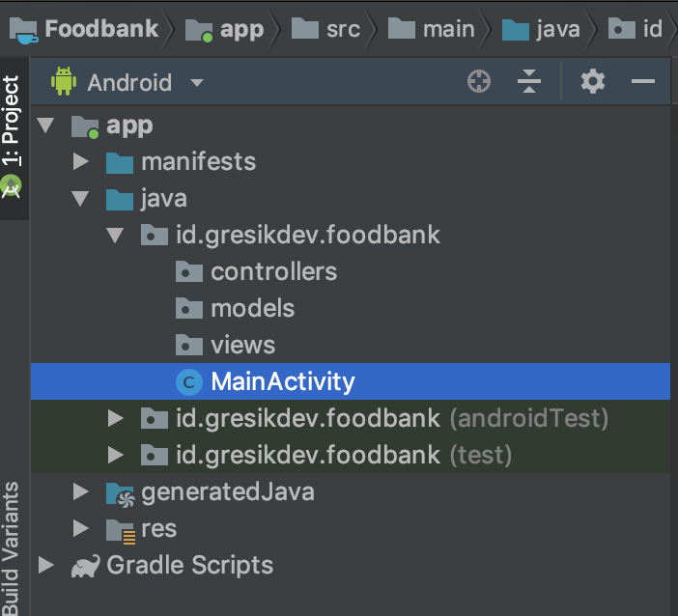Screen dimensions: 678x616
Task: Click the res folder icon
Action: pos(120,529)
